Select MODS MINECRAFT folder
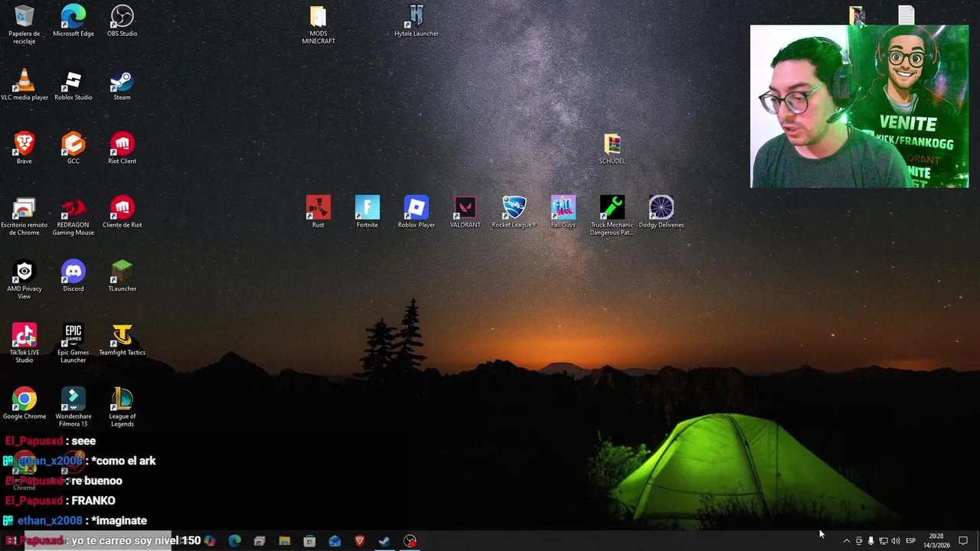 pyautogui.click(x=318, y=24)
